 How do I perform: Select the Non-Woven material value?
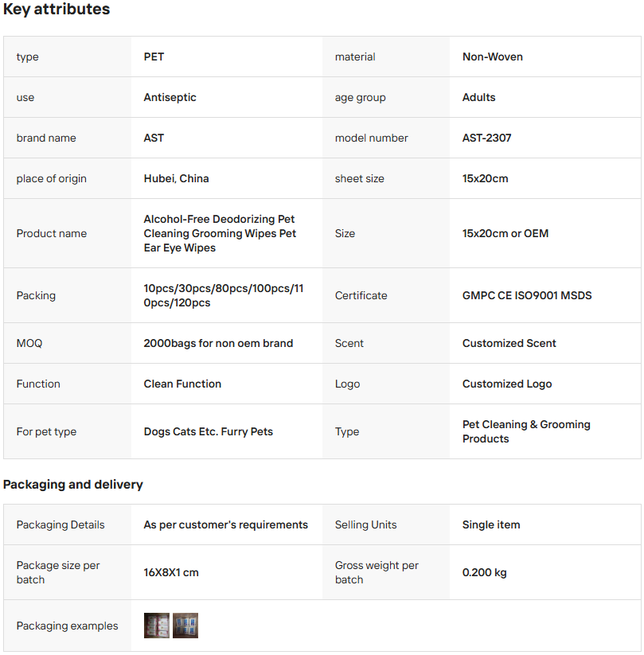(492, 57)
